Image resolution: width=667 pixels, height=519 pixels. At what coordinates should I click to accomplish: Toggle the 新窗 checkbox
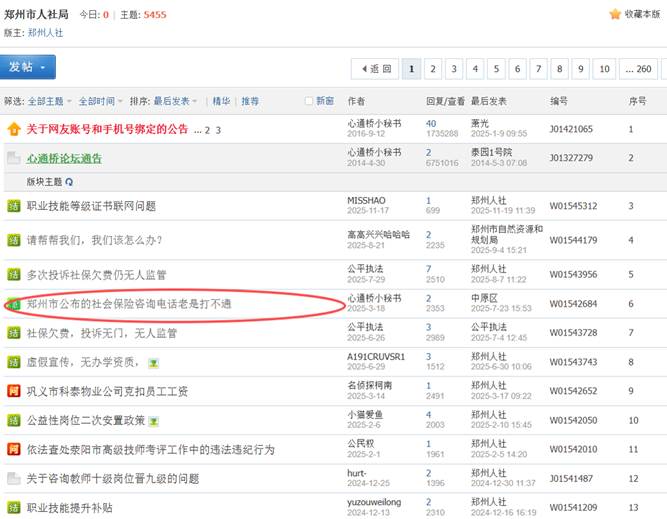click(309, 101)
